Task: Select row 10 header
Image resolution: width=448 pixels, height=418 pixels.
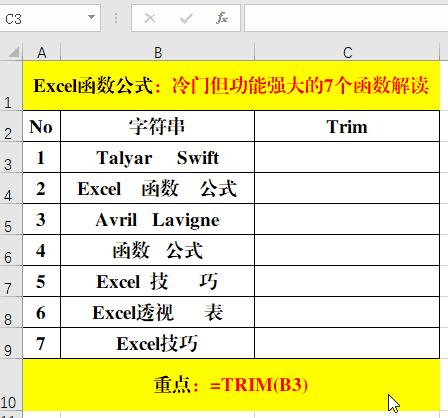Action: pos(11,385)
